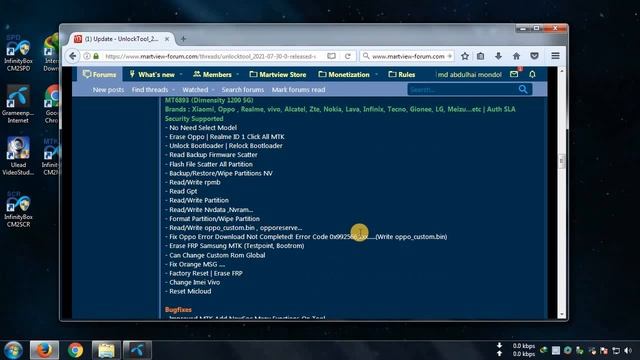Click 'Reset Micloud' text

(x=190, y=291)
